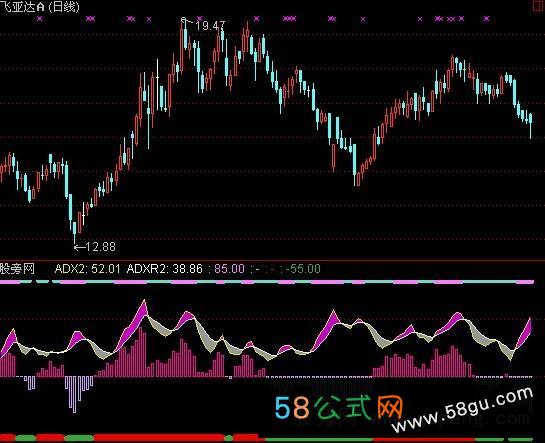
Task: Select the ADX2: 52.01 indicator value
Action: coord(88,269)
